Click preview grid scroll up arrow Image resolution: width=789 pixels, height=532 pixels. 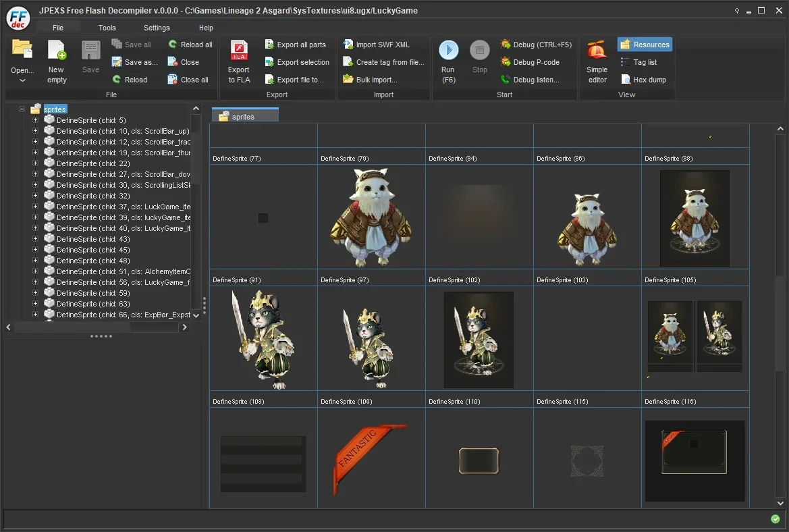tap(780, 129)
